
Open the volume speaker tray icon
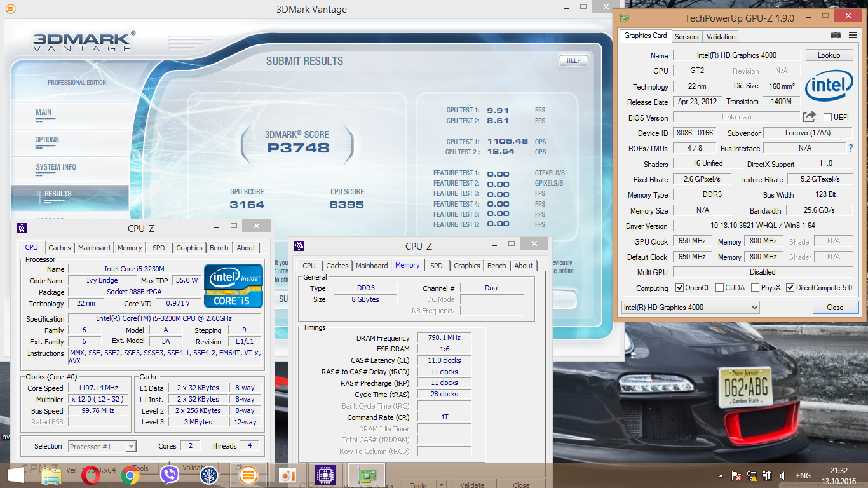point(782,476)
